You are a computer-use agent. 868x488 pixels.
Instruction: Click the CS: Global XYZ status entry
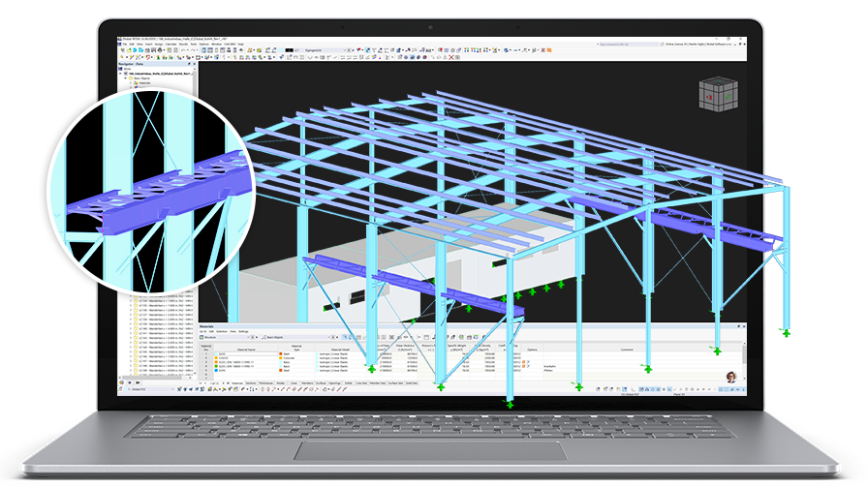pos(630,394)
